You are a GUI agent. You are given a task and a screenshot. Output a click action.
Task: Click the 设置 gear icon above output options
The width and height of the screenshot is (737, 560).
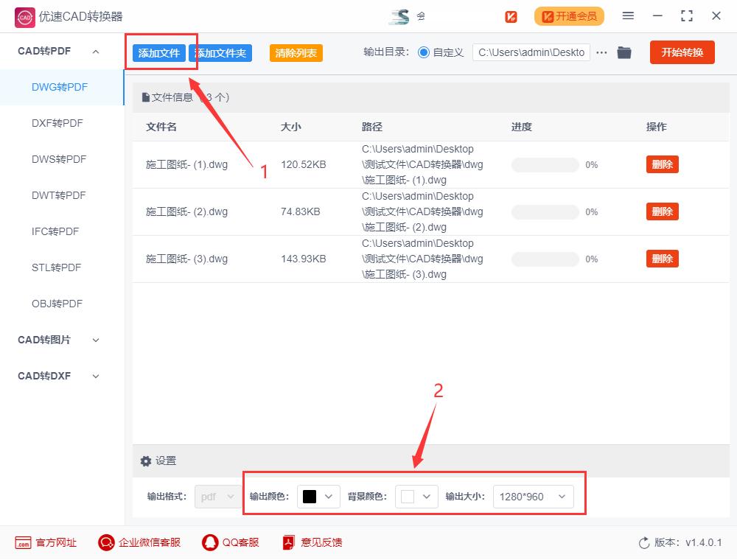[x=145, y=461]
